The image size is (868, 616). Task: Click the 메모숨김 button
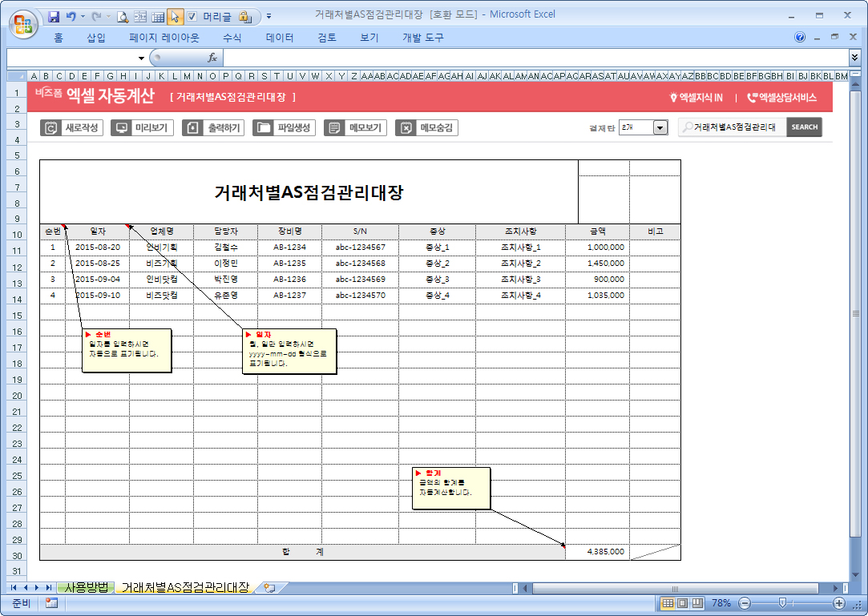426,128
